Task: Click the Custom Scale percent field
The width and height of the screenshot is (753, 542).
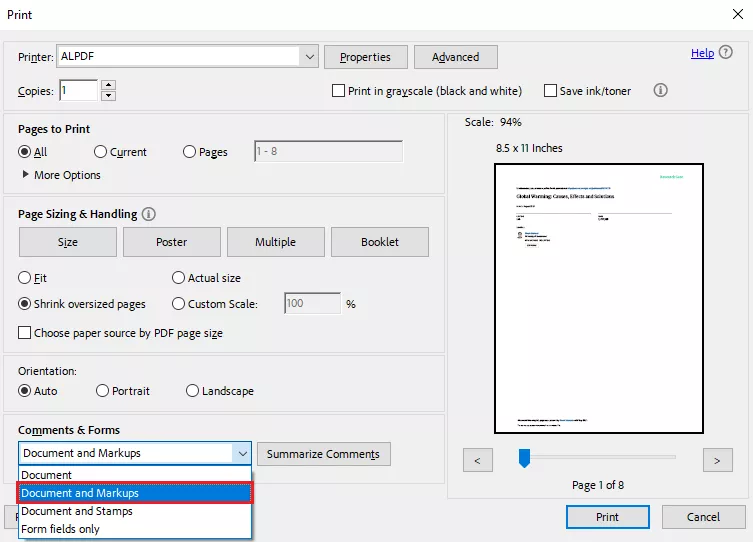Action: 313,303
